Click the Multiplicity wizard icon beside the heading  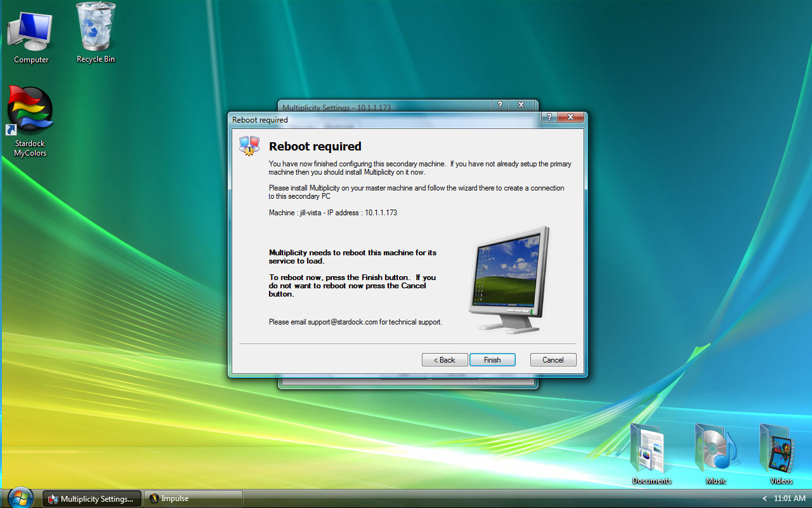(249, 145)
